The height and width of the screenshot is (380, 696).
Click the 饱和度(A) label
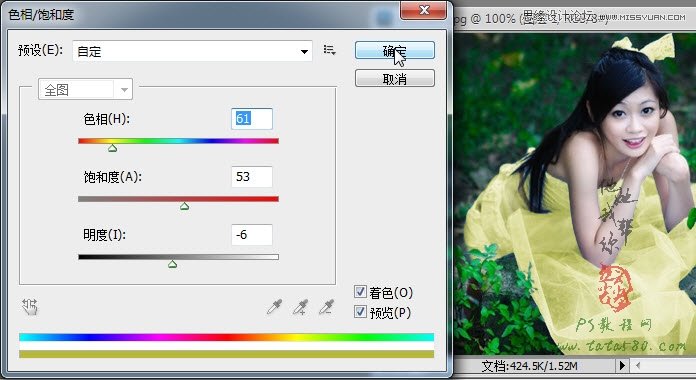(x=112, y=177)
